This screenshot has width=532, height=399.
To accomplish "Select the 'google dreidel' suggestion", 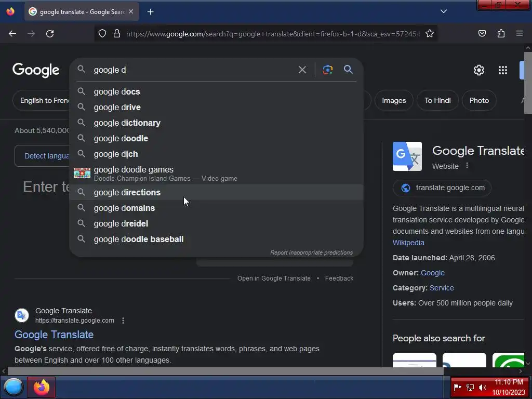I will coord(216,223).
